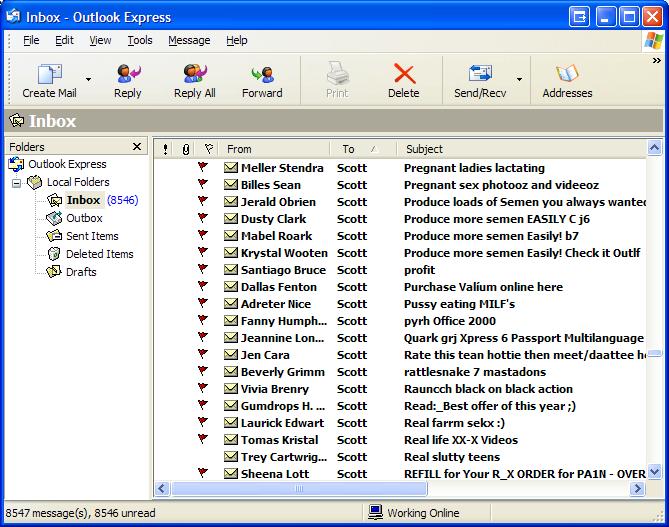Open the Create Mail stationery dropdown arrow
669x527 pixels.
click(x=88, y=79)
